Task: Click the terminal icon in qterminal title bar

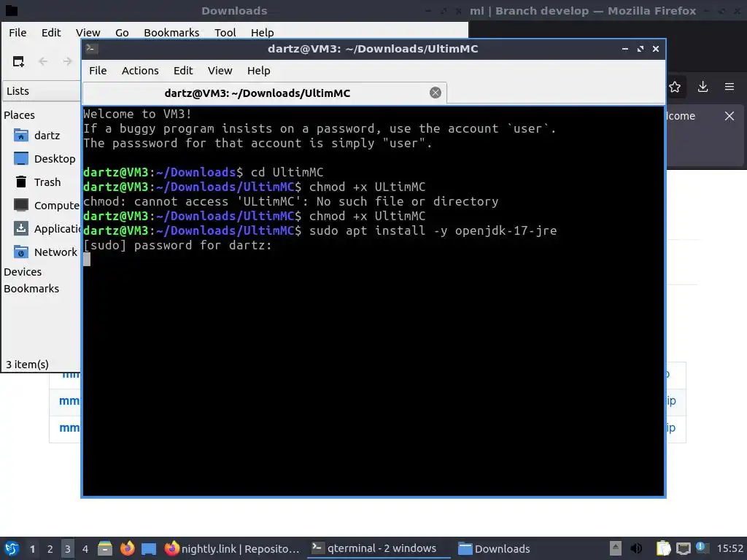Action: tap(91, 49)
